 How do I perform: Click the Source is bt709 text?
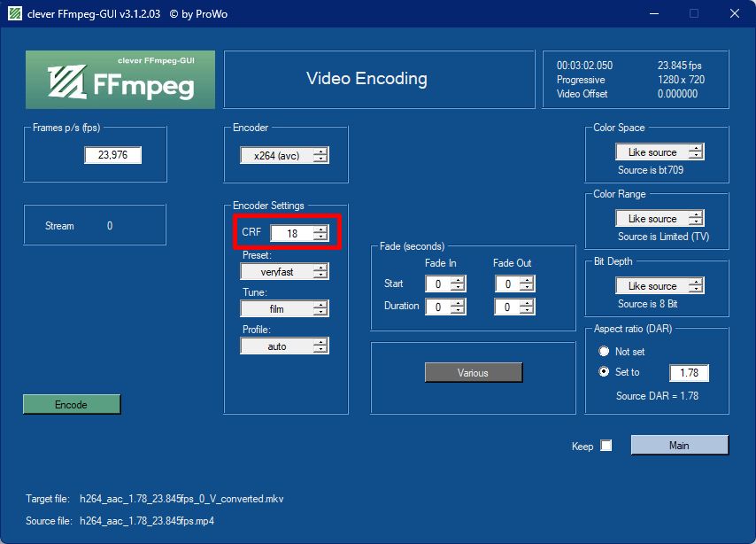click(x=651, y=170)
